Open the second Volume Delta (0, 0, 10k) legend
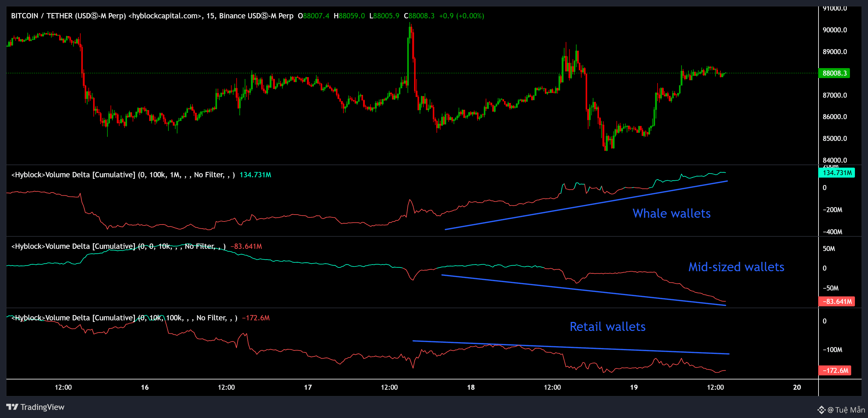This screenshot has height=418, width=868. [118, 246]
